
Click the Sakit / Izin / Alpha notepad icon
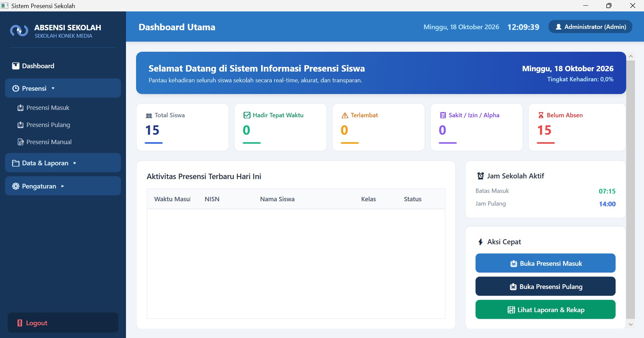pos(443,115)
